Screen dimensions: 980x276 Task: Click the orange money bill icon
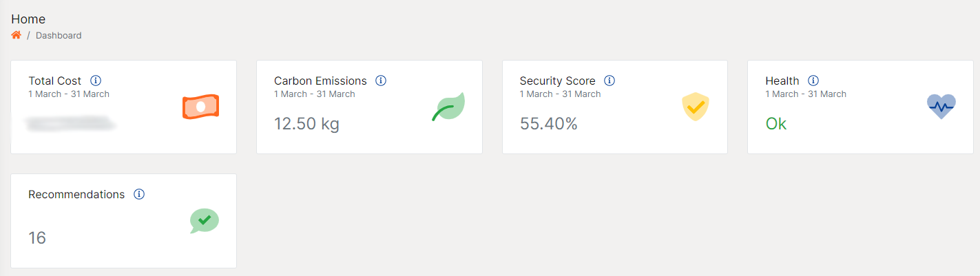[x=200, y=107]
